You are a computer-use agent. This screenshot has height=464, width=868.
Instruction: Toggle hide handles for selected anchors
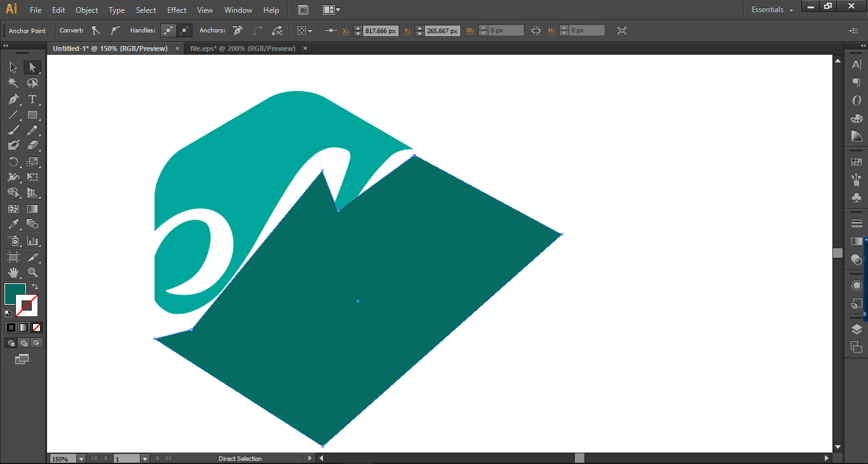click(184, 30)
